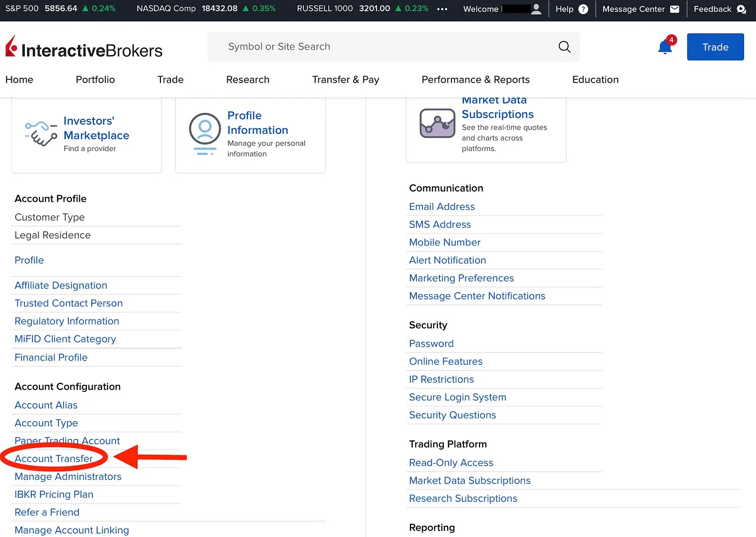Click the notification bell icon
This screenshot has width=756, height=537.
(x=665, y=47)
